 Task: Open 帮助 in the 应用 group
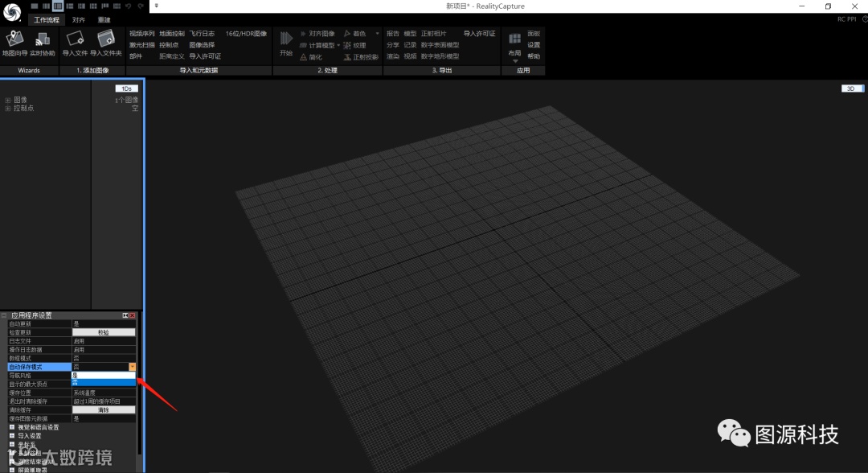[x=534, y=56]
